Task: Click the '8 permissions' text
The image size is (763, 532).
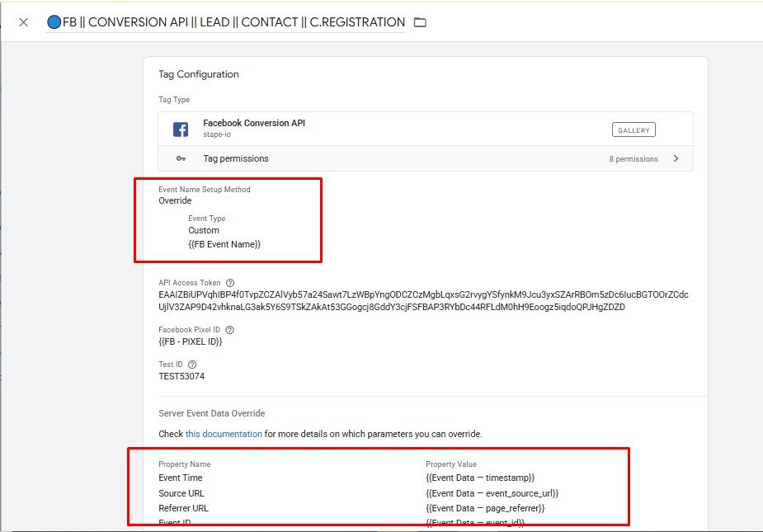Action: pyautogui.click(x=633, y=159)
